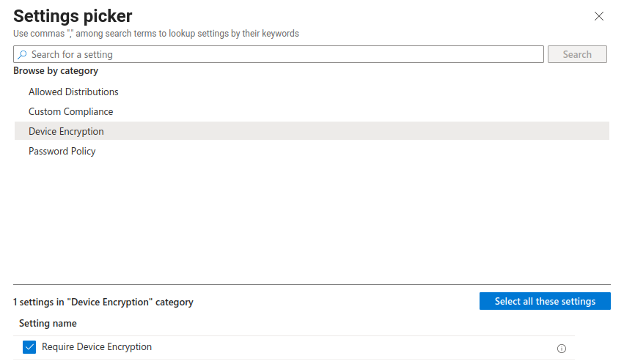Click the 'Browse by category' heading
624x364 pixels.
pyautogui.click(x=56, y=71)
